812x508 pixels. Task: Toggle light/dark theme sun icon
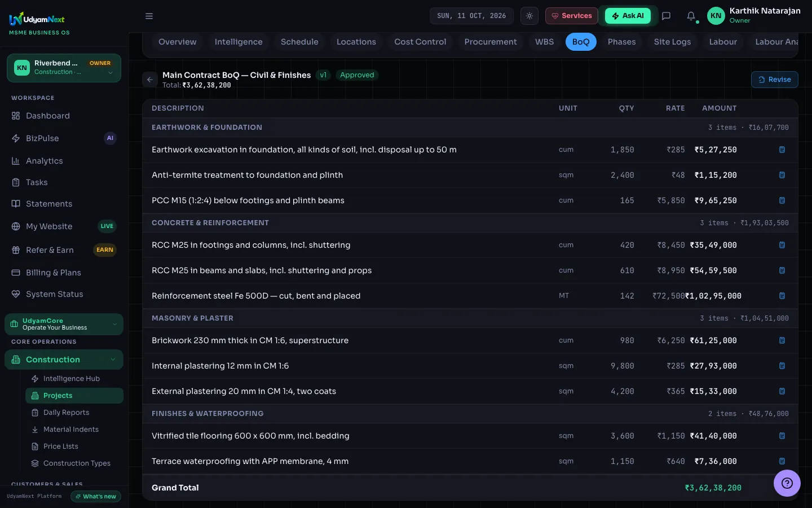click(x=529, y=16)
